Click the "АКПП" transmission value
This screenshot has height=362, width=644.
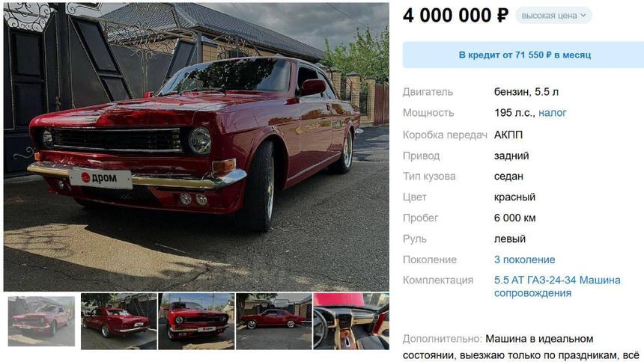pyautogui.click(x=508, y=135)
